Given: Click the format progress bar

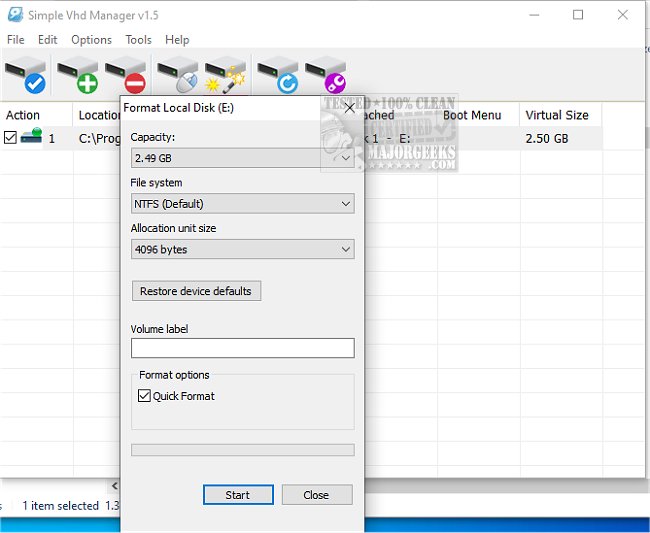Looking at the screenshot, I should pyautogui.click(x=243, y=450).
